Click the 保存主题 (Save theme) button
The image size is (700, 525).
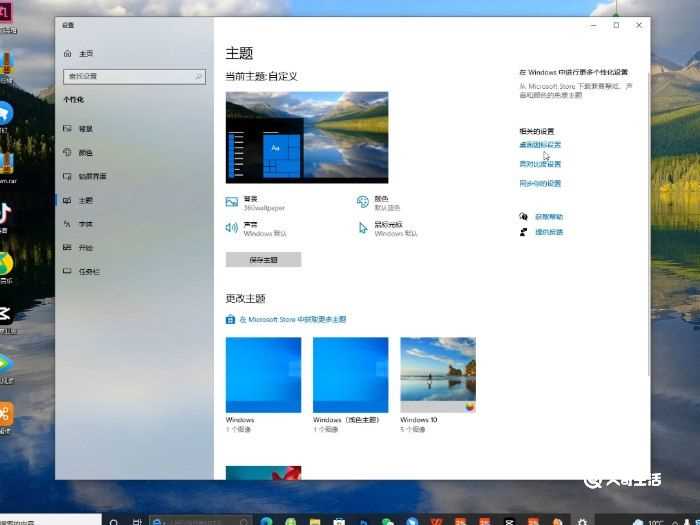tap(263, 260)
